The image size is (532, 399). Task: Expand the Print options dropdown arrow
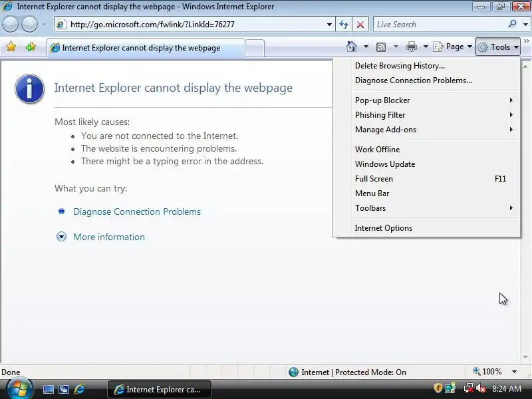point(426,47)
